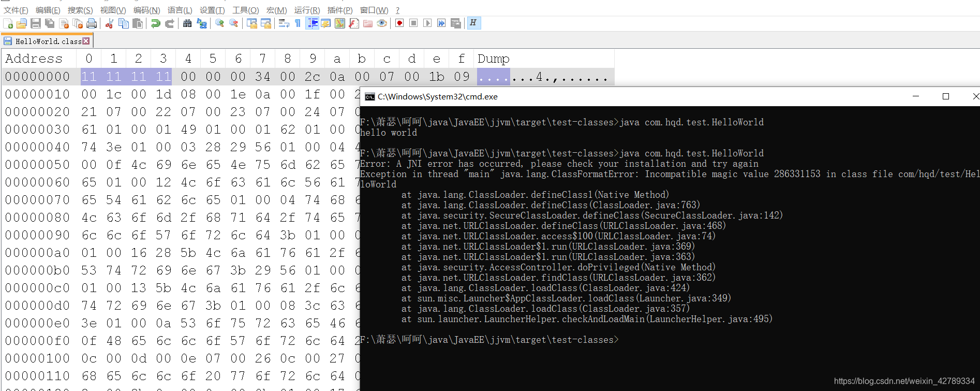The image size is (980, 391).
Task: Save the currently recorded macro using the toolbar icon
Action: click(x=456, y=23)
